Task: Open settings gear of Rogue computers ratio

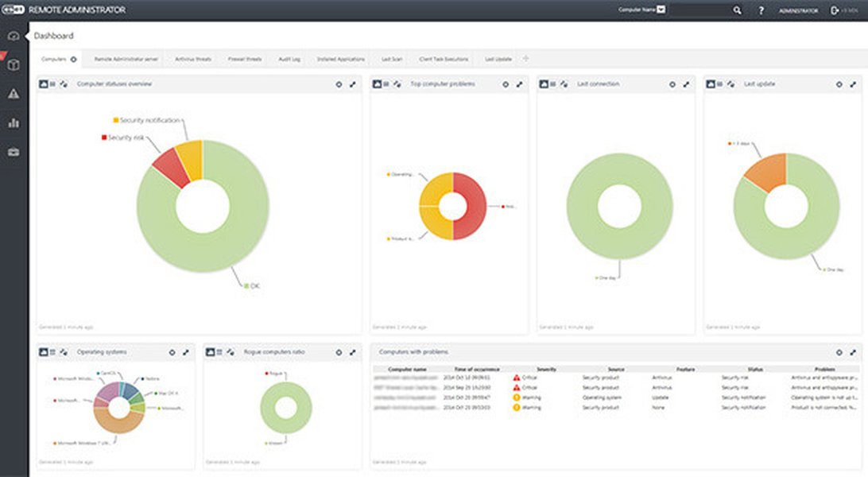Action: click(x=339, y=352)
